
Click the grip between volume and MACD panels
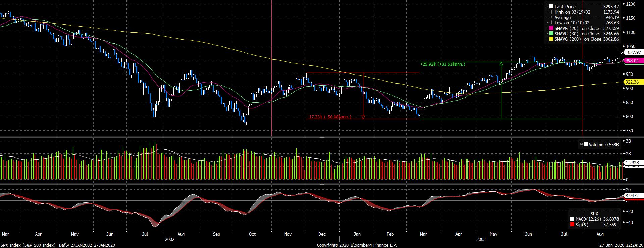click(322, 184)
